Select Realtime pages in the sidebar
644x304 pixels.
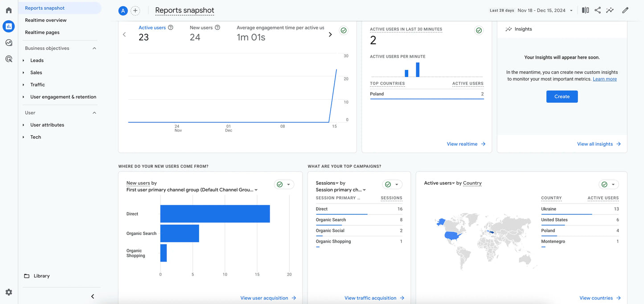pos(42,32)
